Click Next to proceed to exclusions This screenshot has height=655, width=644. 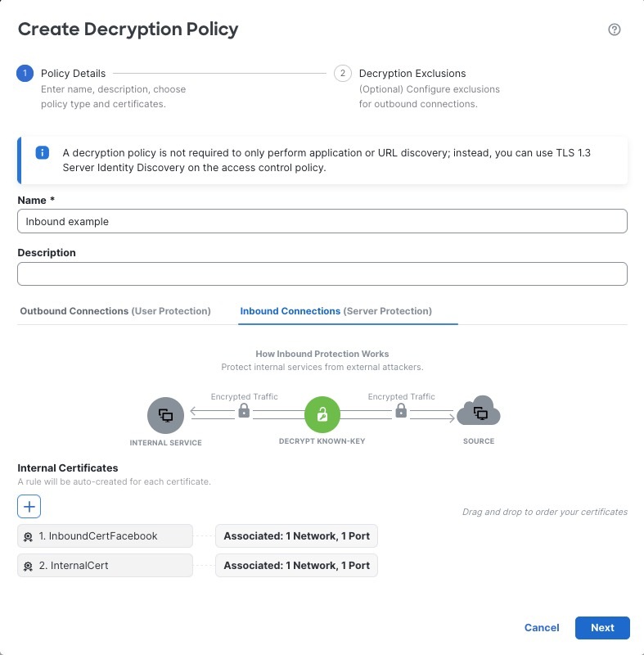(x=602, y=627)
